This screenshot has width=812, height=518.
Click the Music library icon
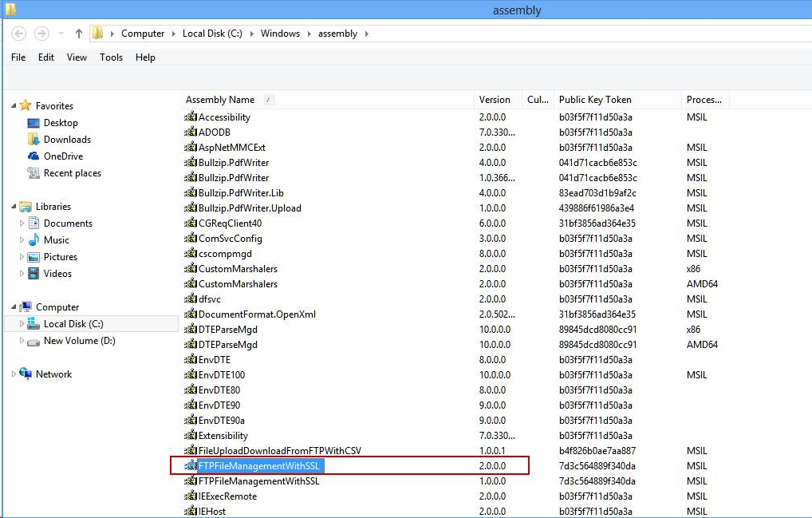tap(34, 239)
